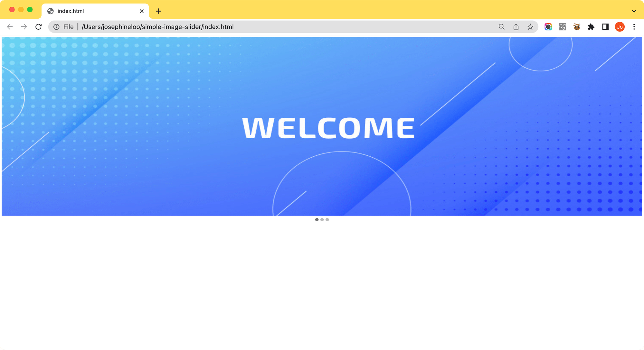Image resolution: width=644 pixels, height=350 pixels.
Task: Open the cookie-themed extension icon
Action: [x=577, y=27]
